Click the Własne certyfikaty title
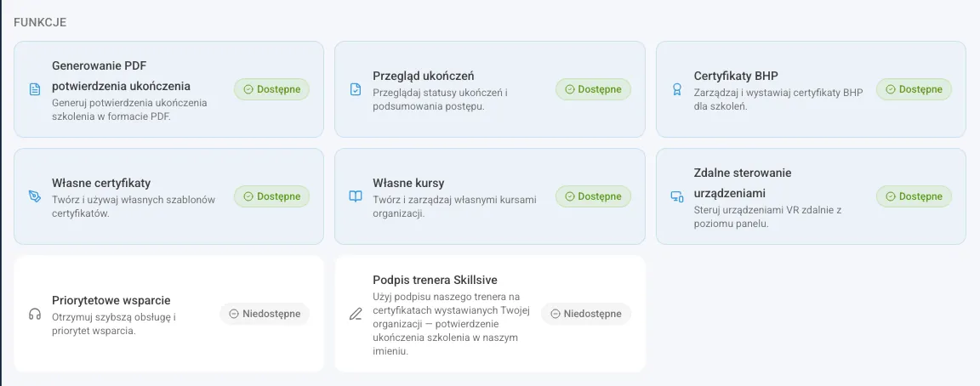This screenshot has width=980, height=386. pos(101,183)
